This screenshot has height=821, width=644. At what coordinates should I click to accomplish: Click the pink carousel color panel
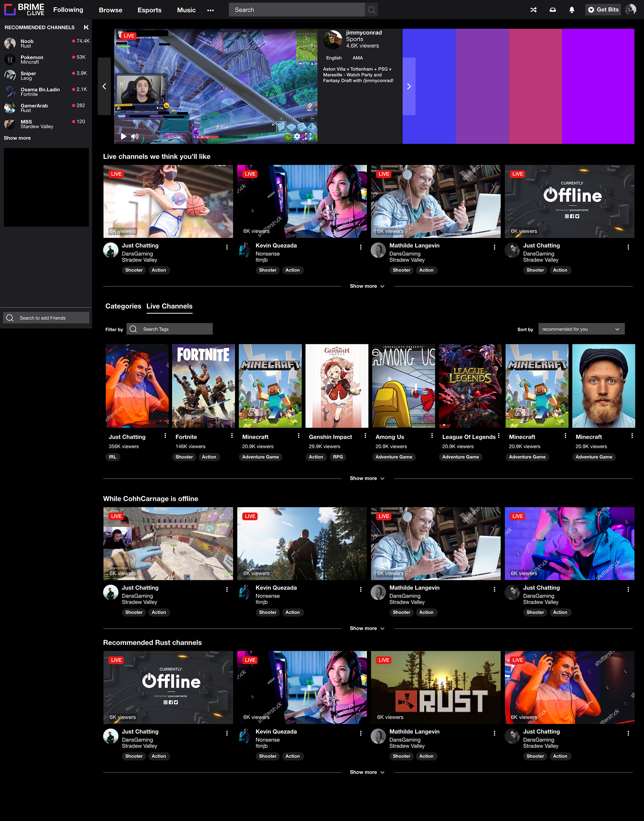(535, 86)
